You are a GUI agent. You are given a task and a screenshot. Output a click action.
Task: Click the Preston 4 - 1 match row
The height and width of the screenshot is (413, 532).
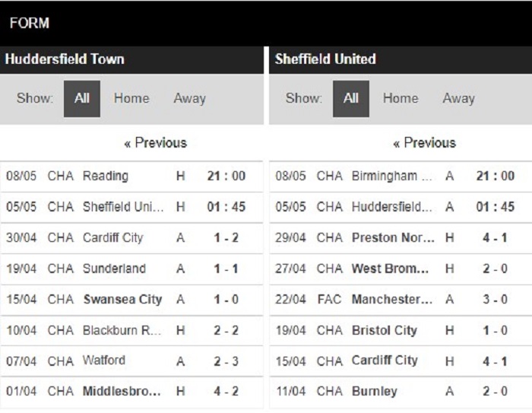[401, 238]
